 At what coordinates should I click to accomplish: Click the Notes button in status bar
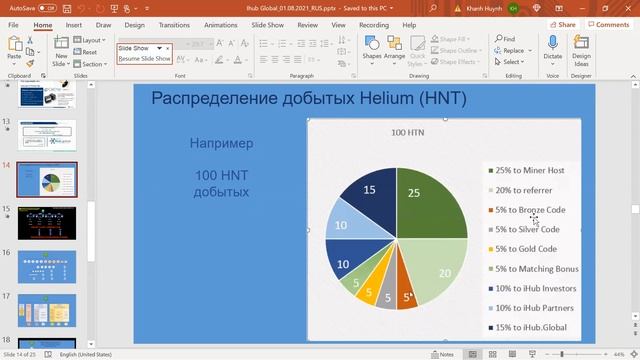pos(442,354)
